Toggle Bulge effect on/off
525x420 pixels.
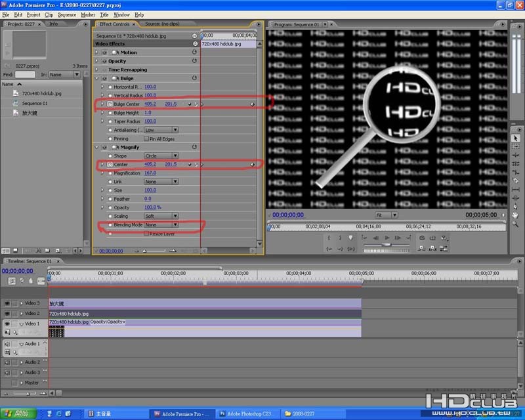tap(104, 78)
